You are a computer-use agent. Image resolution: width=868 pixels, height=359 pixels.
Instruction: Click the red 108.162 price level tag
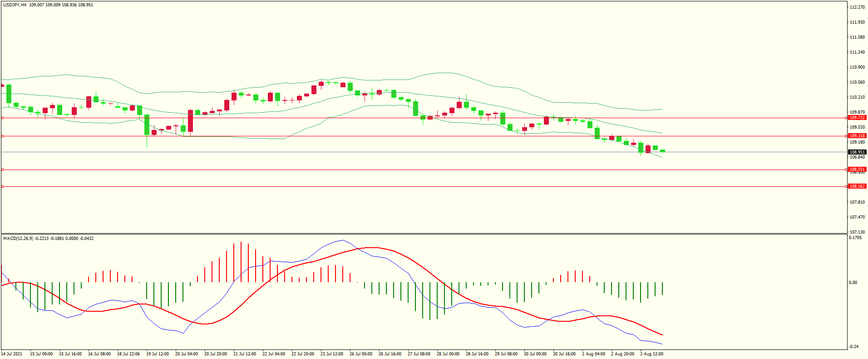pyautogui.click(x=857, y=186)
